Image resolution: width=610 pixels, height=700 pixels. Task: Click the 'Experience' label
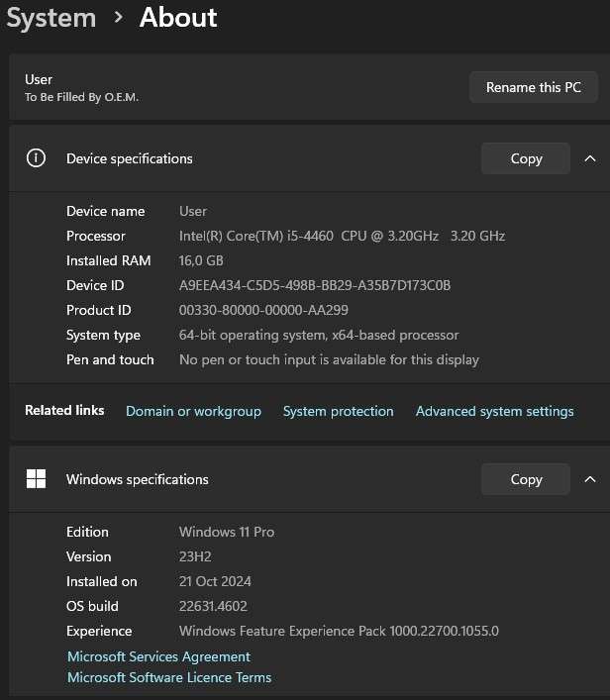click(99, 632)
